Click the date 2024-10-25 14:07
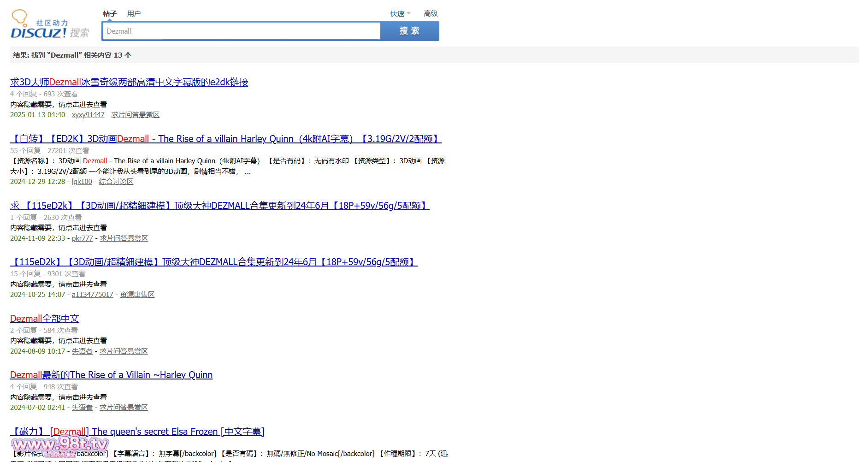Screen dimensions: 868x462 point(38,295)
